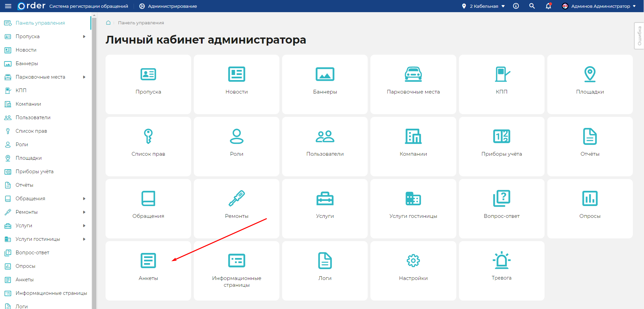Click the search magnifier icon

(x=532, y=6)
